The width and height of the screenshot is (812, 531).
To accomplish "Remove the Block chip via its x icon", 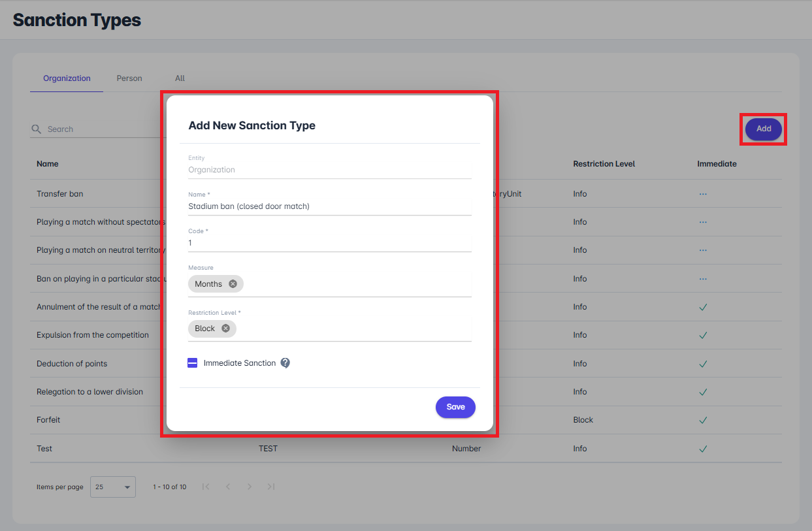I will (225, 329).
